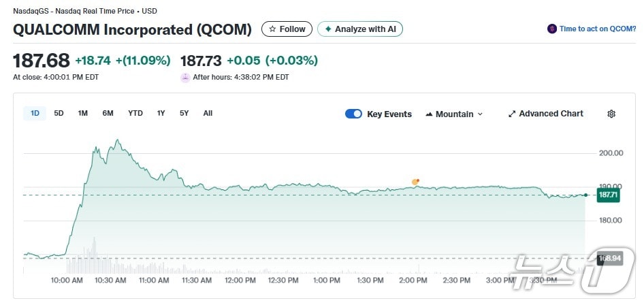Switch to the 5D time range
Image resolution: width=644 pixels, height=303 pixels.
(59, 113)
